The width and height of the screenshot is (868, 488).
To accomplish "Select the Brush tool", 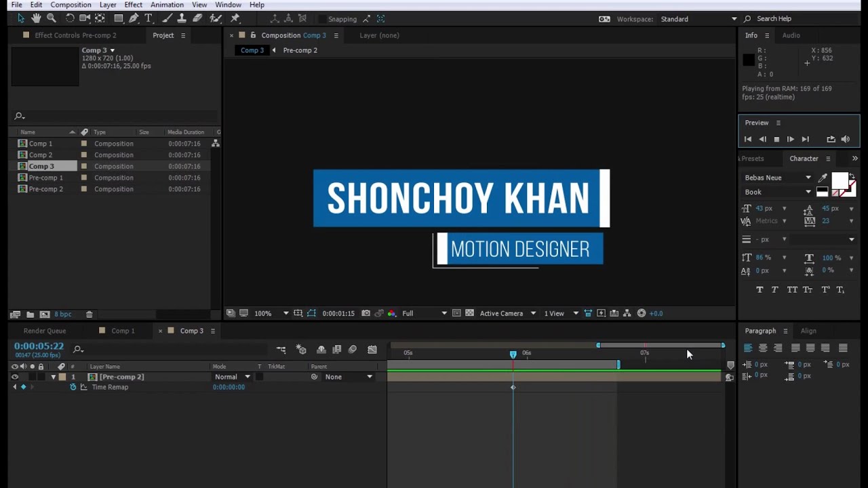I will (167, 18).
